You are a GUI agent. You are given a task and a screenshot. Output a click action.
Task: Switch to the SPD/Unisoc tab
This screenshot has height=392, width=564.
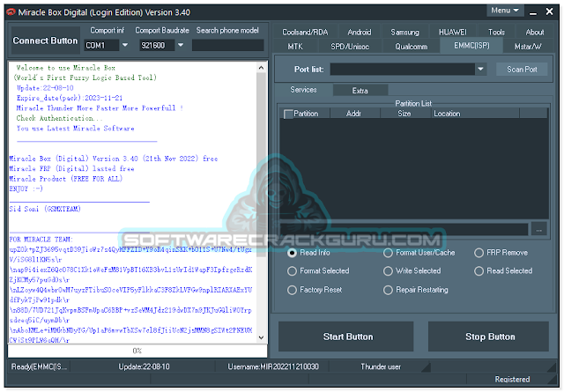350,47
